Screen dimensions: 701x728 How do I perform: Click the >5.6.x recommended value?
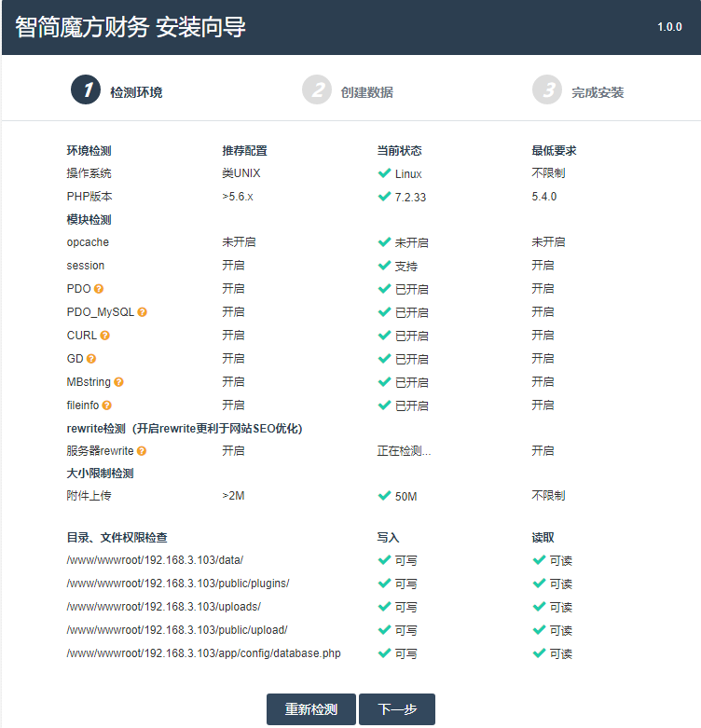(238, 197)
